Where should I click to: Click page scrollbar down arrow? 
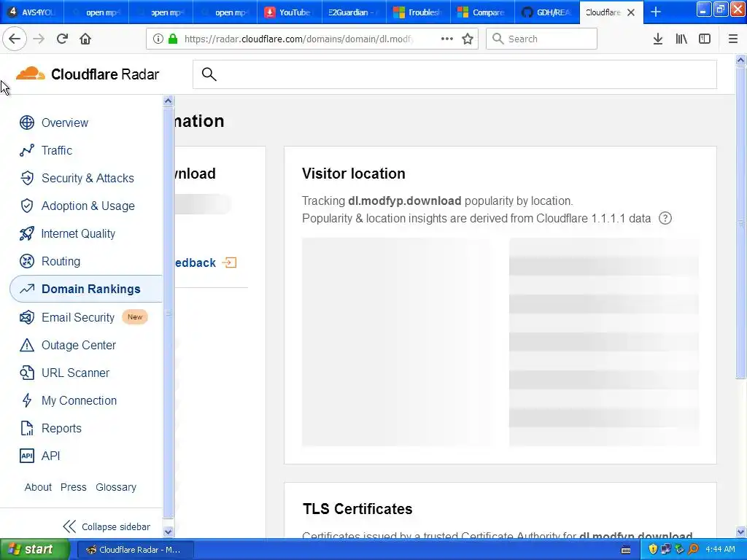click(x=740, y=532)
